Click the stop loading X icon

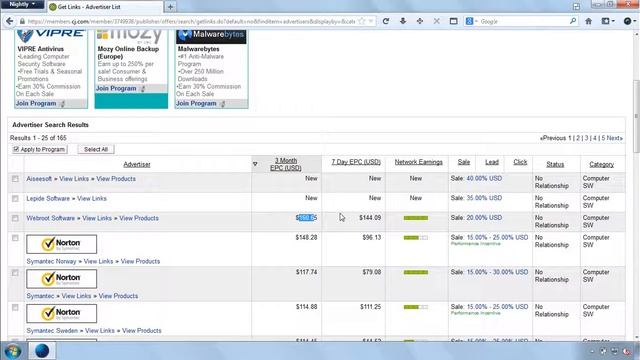[436, 21]
